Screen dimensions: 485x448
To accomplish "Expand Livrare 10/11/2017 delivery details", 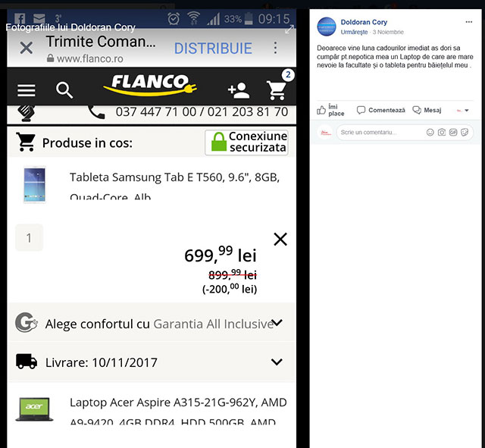I will coord(152,362).
